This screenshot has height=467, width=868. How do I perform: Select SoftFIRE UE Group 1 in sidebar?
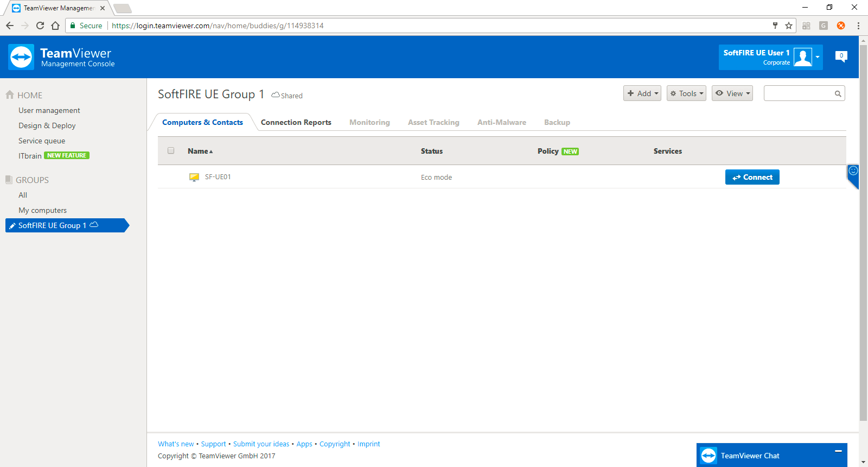(x=67, y=225)
